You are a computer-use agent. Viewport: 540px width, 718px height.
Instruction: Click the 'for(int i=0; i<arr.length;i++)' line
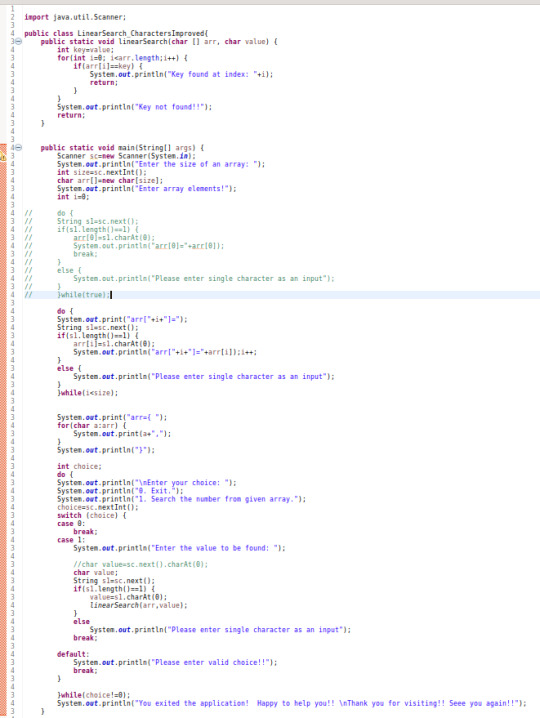pos(122,58)
